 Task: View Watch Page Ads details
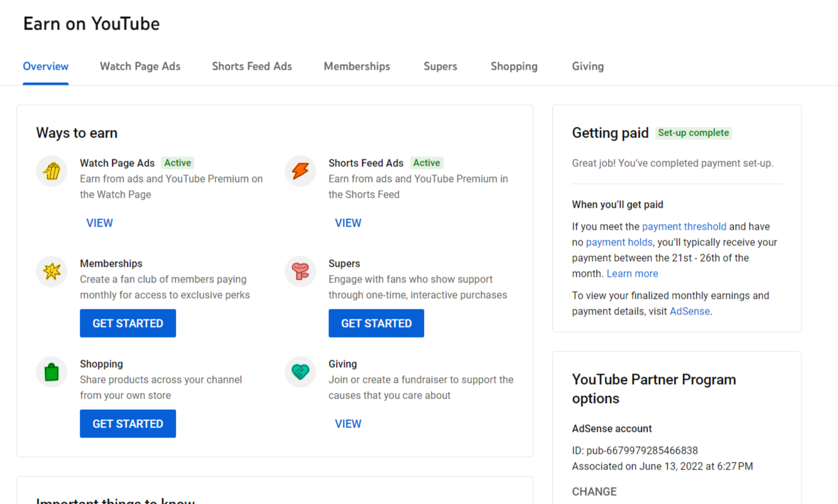tap(99, 223)
